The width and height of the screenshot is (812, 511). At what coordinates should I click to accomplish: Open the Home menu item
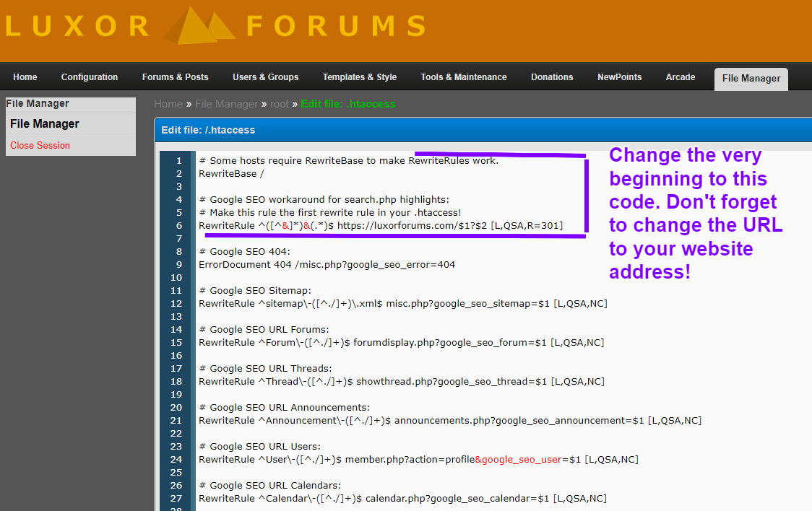pos(25,77)
